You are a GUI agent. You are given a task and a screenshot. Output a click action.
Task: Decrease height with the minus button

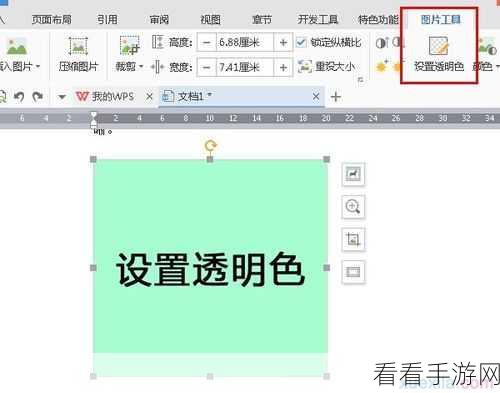[207, 42]
